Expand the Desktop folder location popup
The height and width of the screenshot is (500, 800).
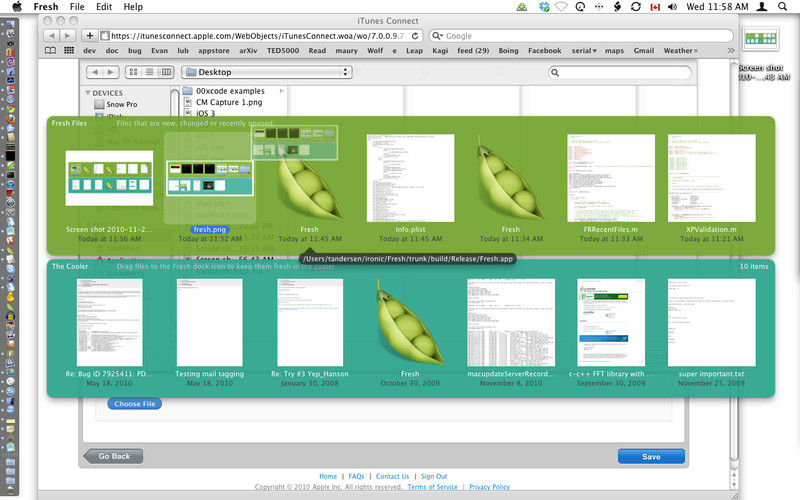coord(267,72)
